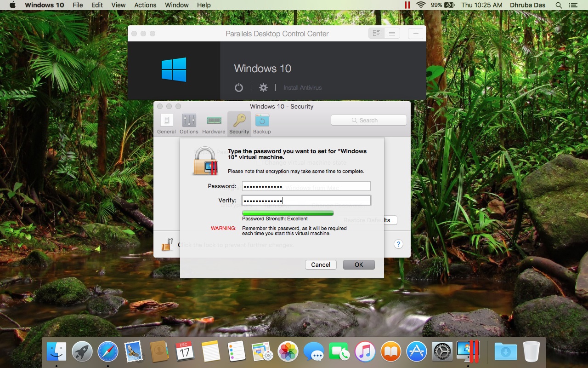Open System Preferences from the Dock

coord(442,352)
